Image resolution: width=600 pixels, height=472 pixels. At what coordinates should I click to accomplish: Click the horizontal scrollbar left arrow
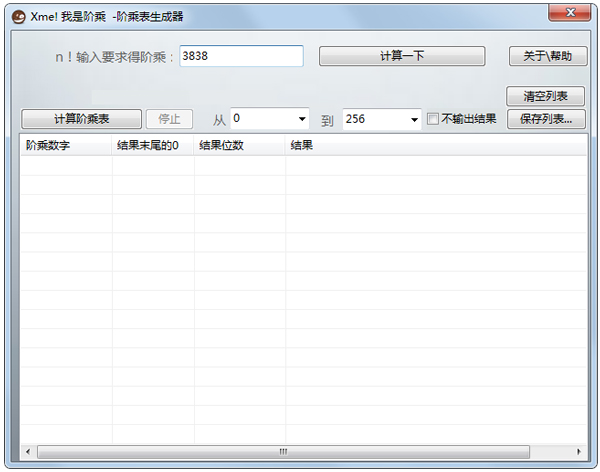[x=27, y=451]
